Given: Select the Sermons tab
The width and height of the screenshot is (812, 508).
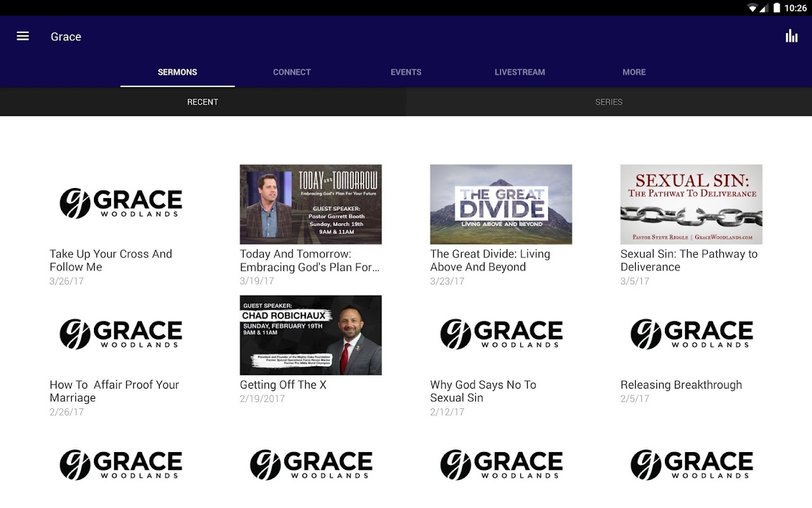Looking at the screenshot, I should click(178, 72).
